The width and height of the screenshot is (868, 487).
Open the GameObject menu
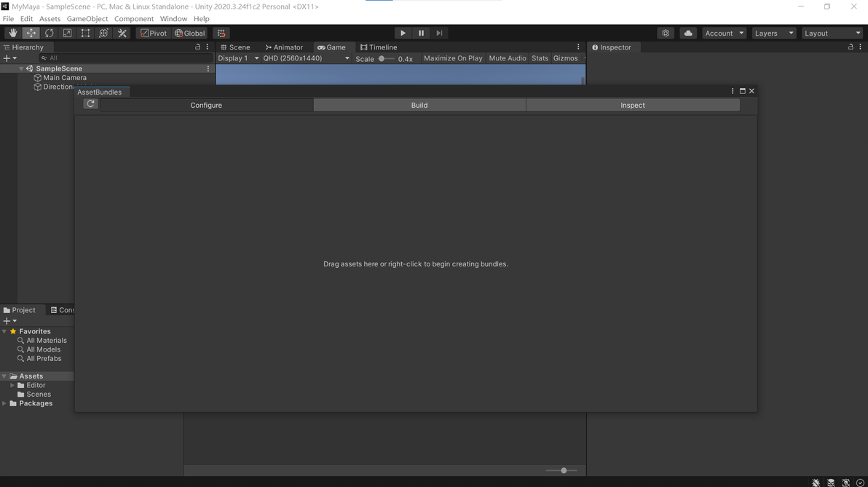click(x=87, y=19)
